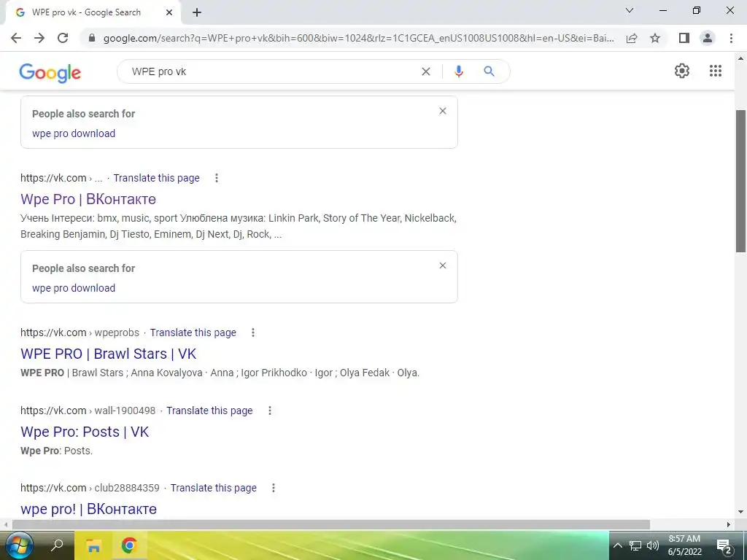Screen dimensions: 747x560
Task: Open the Windows Start menu
Action: click(19, 545)
